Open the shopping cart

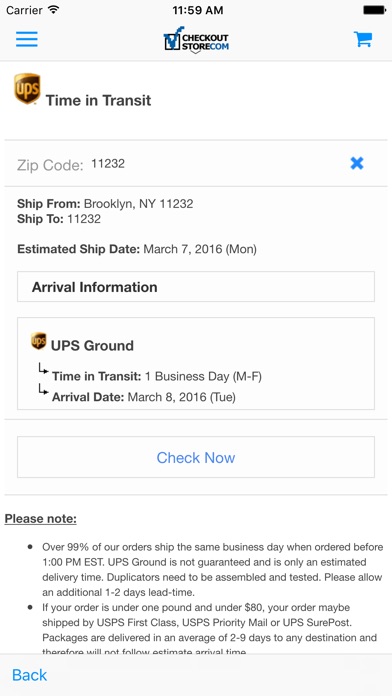pos(363,39)
